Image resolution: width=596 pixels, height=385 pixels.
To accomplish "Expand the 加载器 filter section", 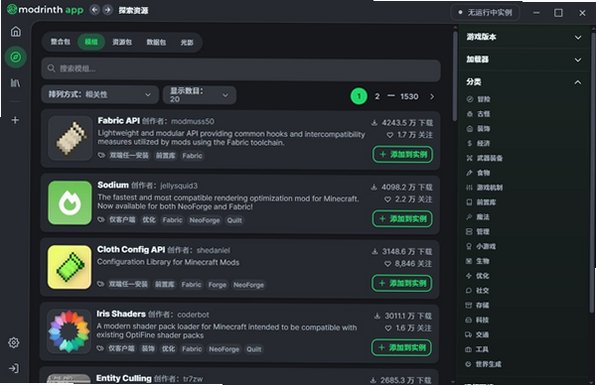I will (x=524, y=60).
